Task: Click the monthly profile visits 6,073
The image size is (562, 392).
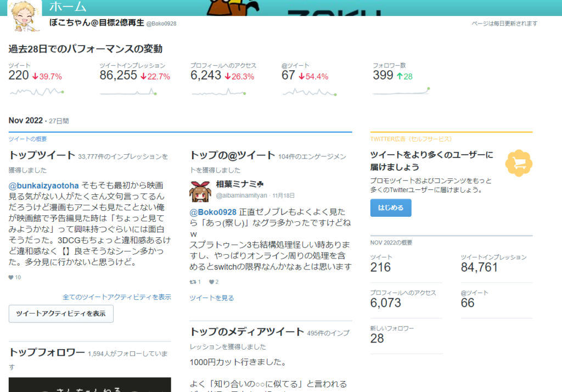Action: (386, 303)
